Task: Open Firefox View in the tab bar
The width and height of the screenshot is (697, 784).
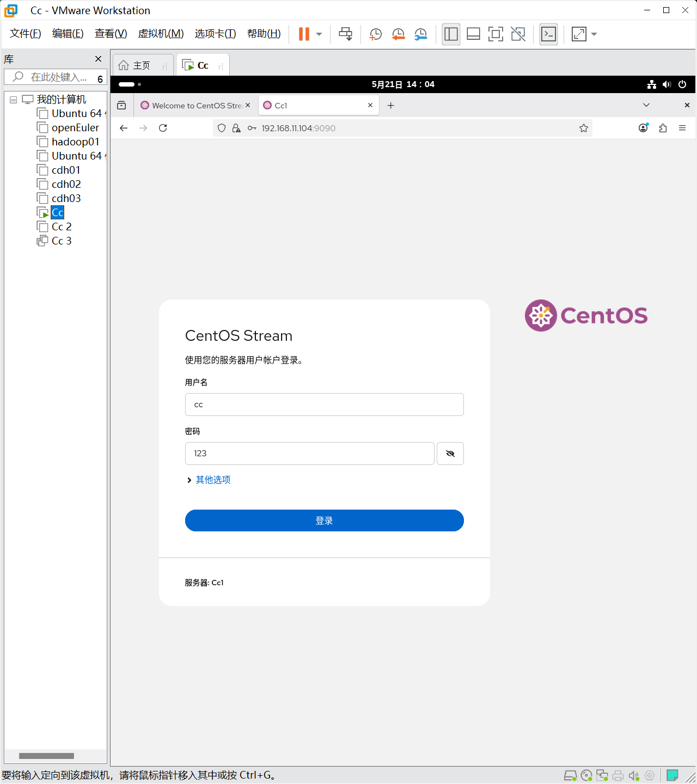Action: coord(121,105)
